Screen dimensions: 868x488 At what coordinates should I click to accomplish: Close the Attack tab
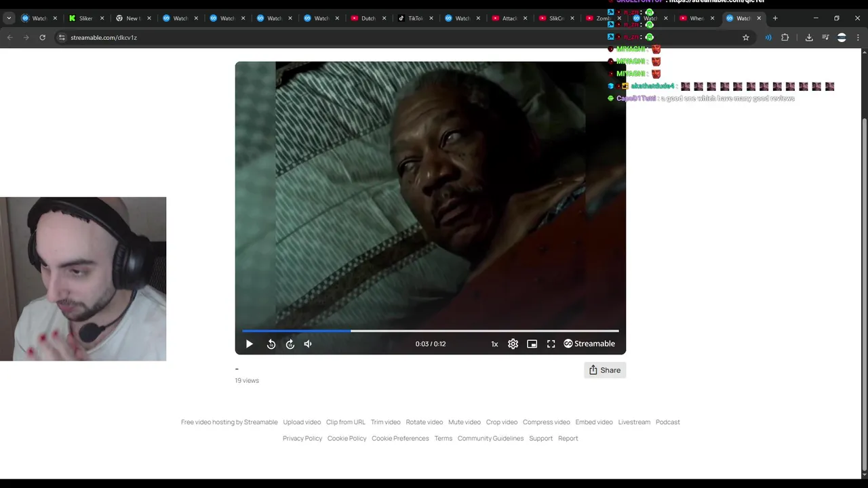[x=526, y=18]
